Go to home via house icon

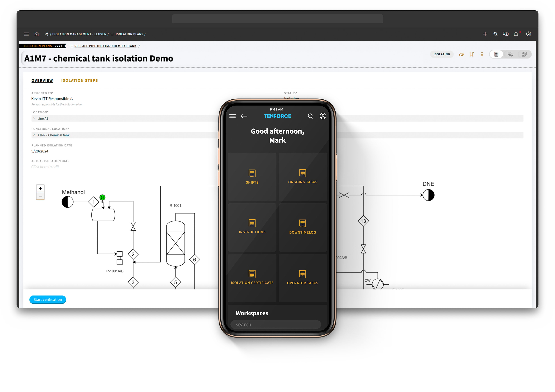point(37,34)
